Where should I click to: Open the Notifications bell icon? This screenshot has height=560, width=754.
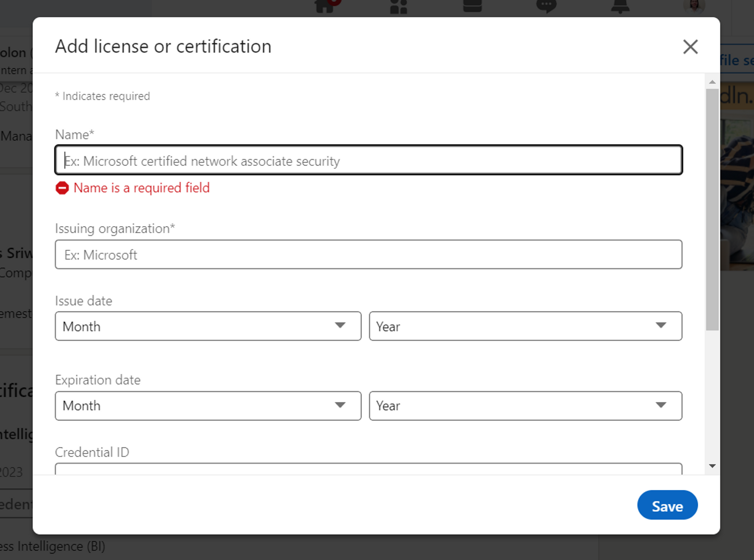[620, 6]
